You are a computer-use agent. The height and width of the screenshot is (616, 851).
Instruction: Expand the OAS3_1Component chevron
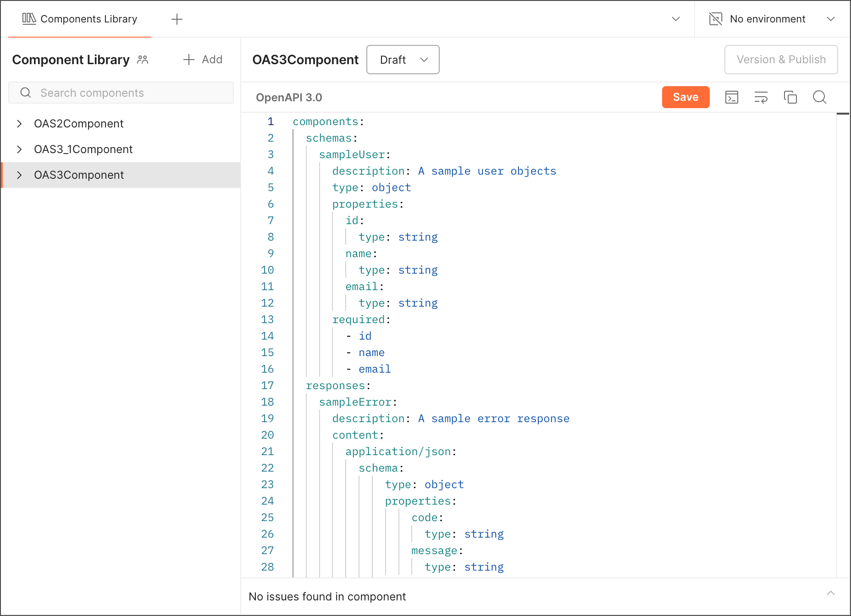[19, 149]
